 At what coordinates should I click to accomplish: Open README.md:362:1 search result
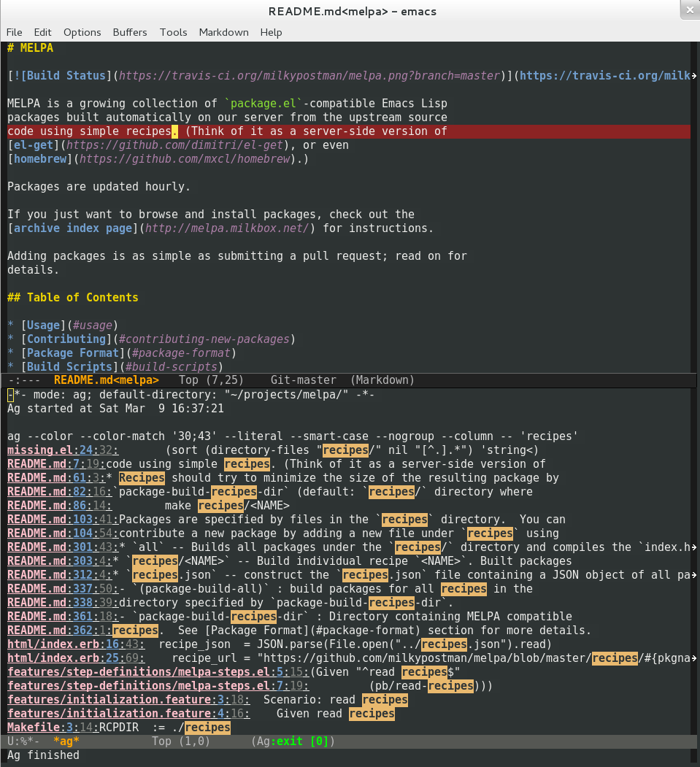(60, 630)
